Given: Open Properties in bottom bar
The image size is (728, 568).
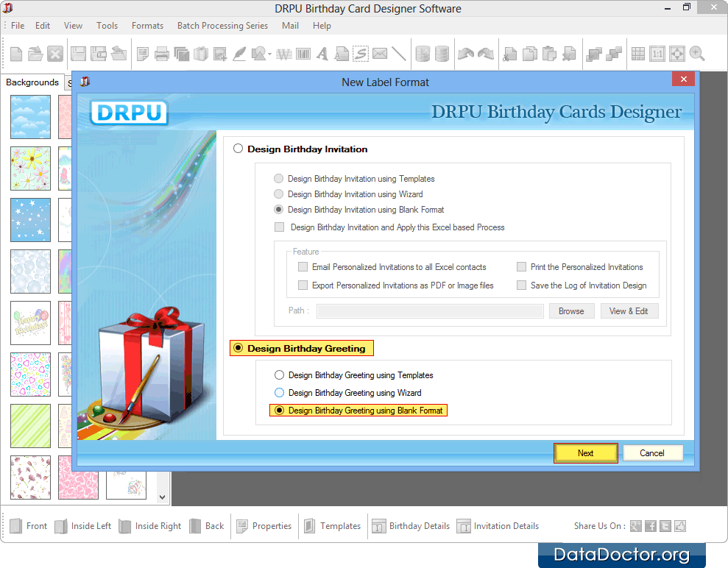Looking at the screenshot, I should click(x=264, y=526).
